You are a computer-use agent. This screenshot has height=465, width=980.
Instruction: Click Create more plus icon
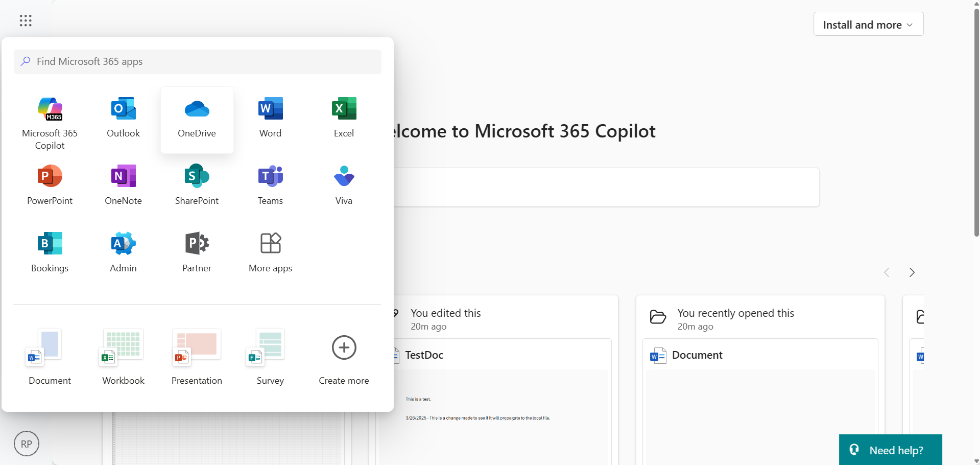344,347
